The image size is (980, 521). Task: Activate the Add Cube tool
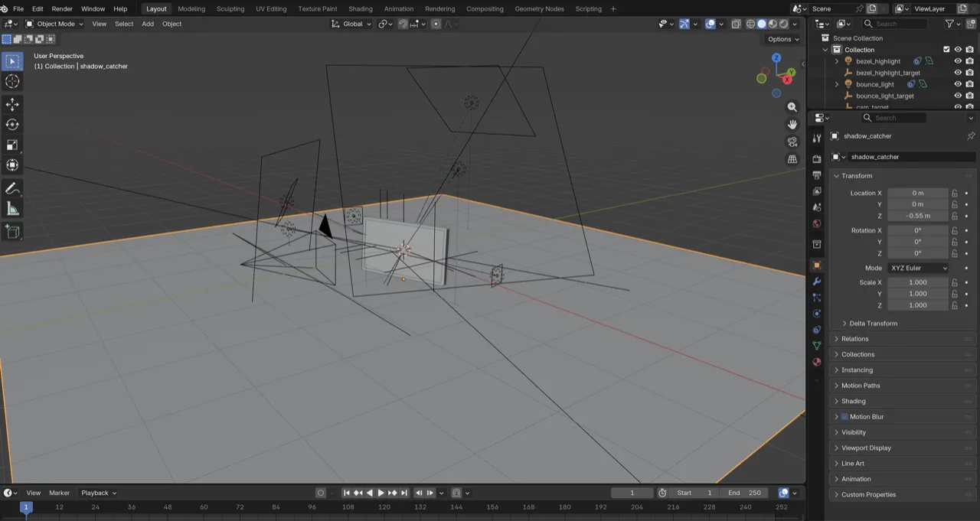(x=12, y=232)
